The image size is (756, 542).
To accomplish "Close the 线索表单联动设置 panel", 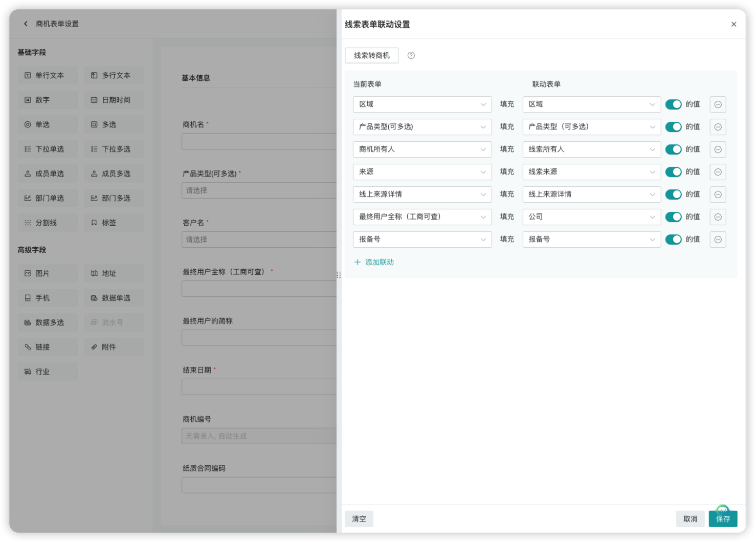I will tap(733, 24).
